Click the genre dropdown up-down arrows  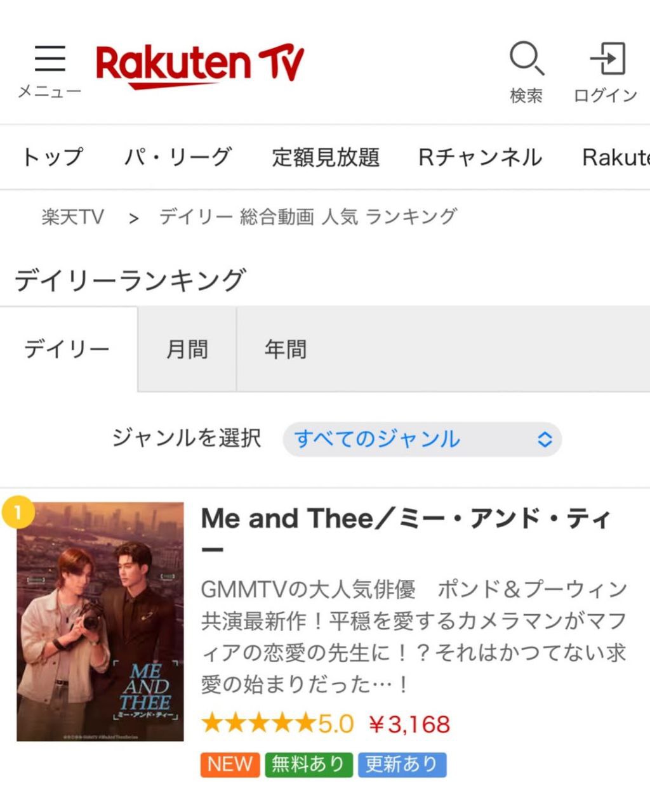[545, 439]
